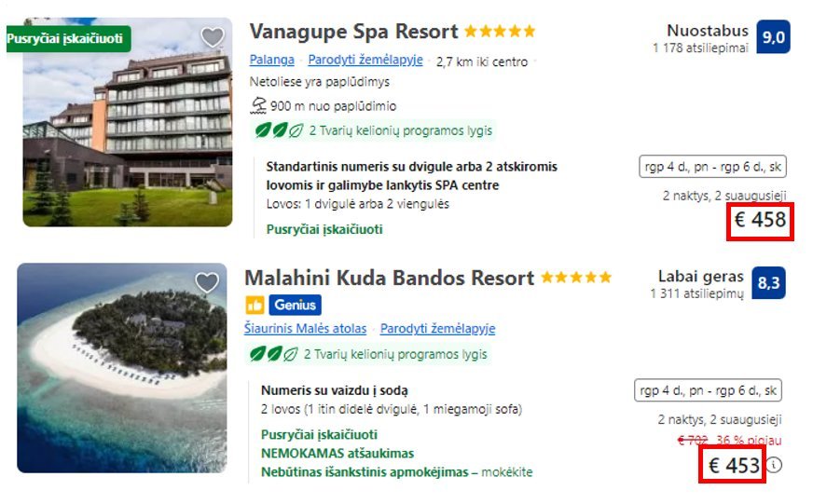Viewport: 813px width, 504px height.
Task: Open the Malahini island aerial photo
Action: coord(122,367)
